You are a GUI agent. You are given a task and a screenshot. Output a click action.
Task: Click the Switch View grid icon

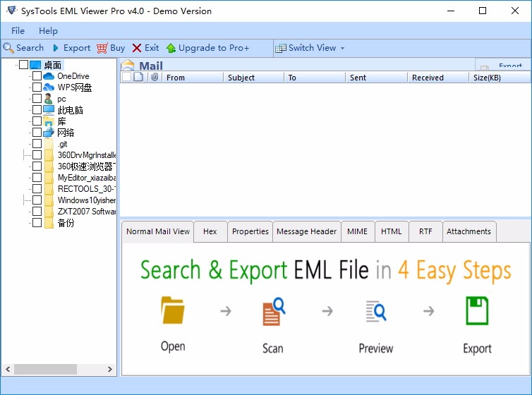click(x=281, y=48)
